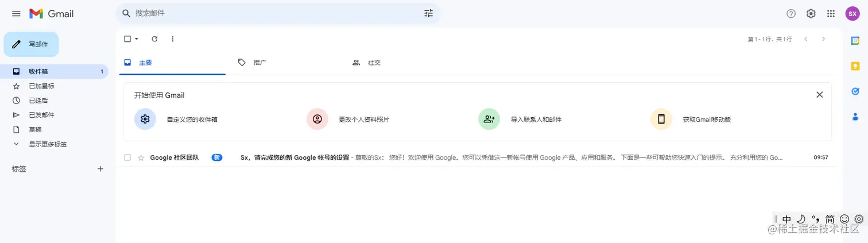This screenshot has width=868, height=243.
Task: Select the Google 社区团队 email checkbox
Action: coord(127,157)
